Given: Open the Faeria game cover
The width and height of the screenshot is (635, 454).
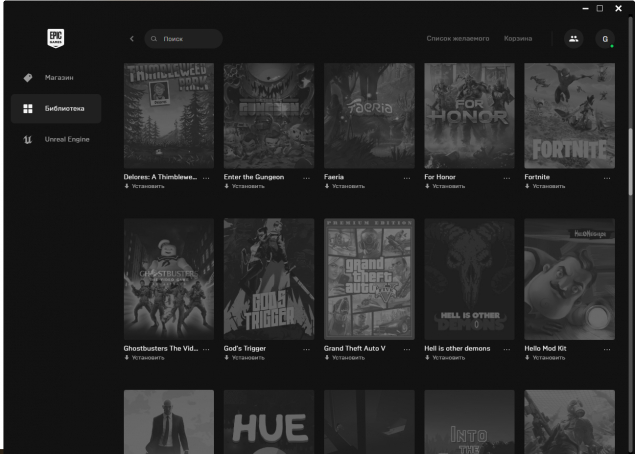Looking at the screenshot, I should tap(369, 115).
